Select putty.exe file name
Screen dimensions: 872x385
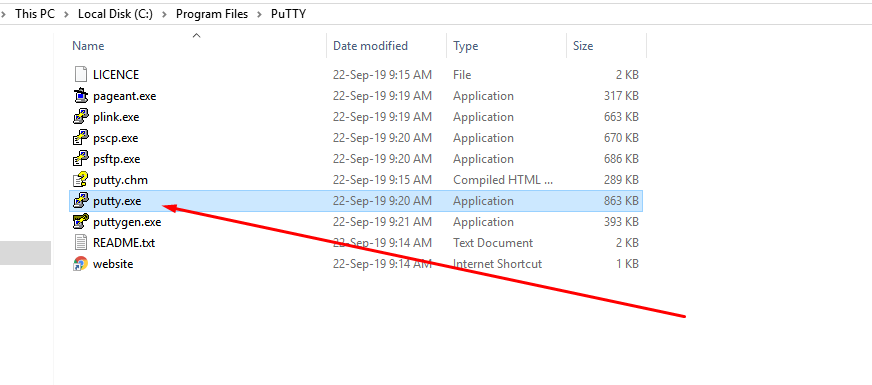[117, 201]
